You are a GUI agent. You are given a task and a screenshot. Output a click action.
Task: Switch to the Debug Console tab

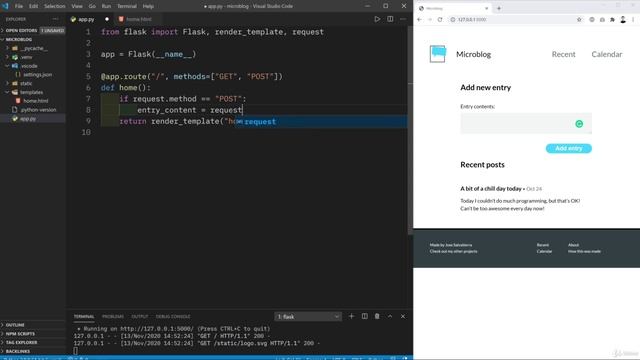click(173, 317)
